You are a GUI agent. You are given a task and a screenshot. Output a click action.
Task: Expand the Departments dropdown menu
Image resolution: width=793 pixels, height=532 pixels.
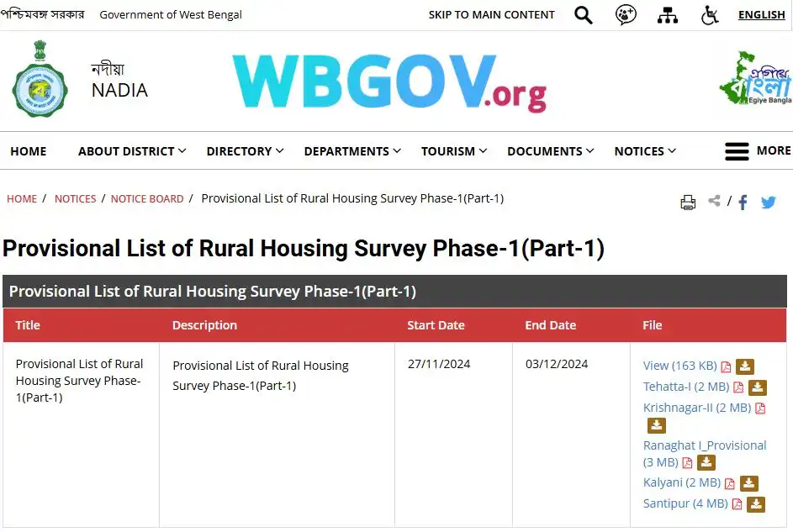click(x=352, y=151)
